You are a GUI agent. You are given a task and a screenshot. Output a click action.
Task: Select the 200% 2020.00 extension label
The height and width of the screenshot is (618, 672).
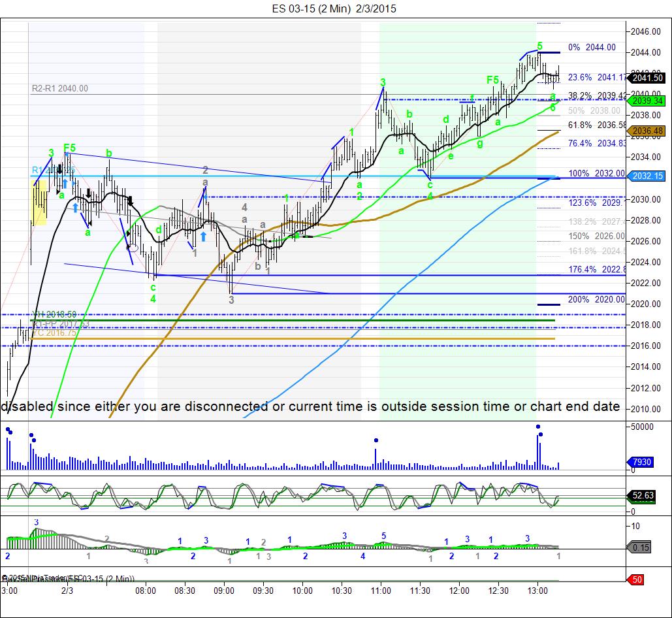597,300
